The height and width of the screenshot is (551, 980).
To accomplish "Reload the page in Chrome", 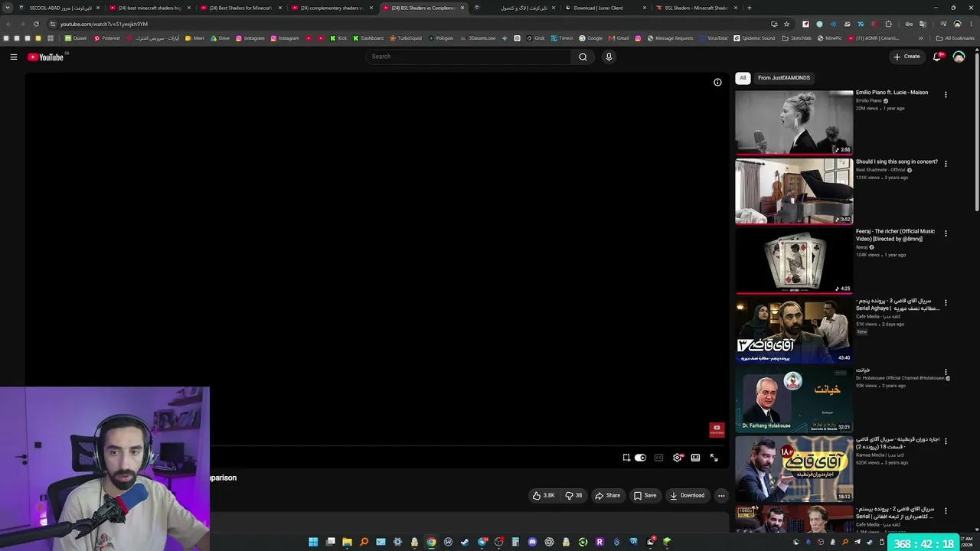I will coord(36,24).
